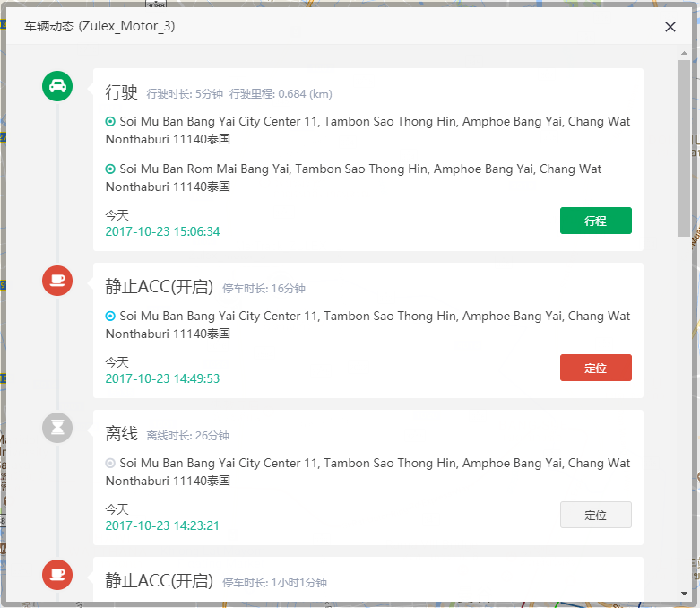
Task: Click 行驶里程: 0.684 (km) mileage text
Action: point(281,94)
